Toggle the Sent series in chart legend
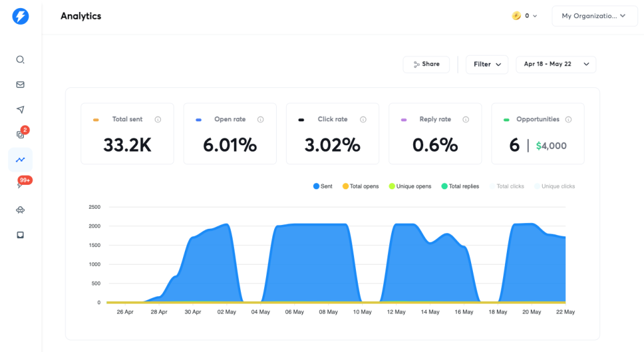 pyautogui.click(x=323, y=186)
